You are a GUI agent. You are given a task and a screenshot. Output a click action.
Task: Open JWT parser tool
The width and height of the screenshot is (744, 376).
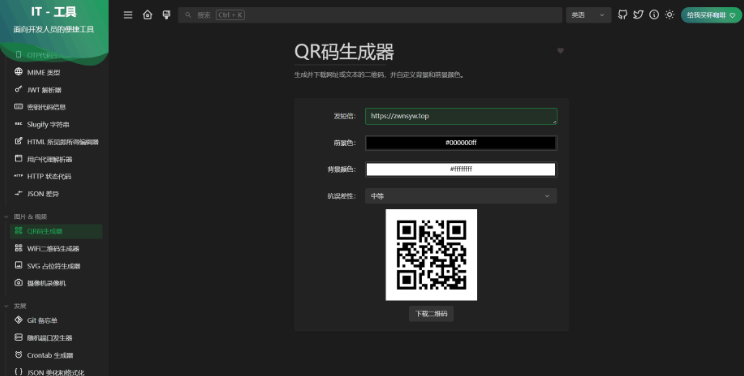[56, 90]
